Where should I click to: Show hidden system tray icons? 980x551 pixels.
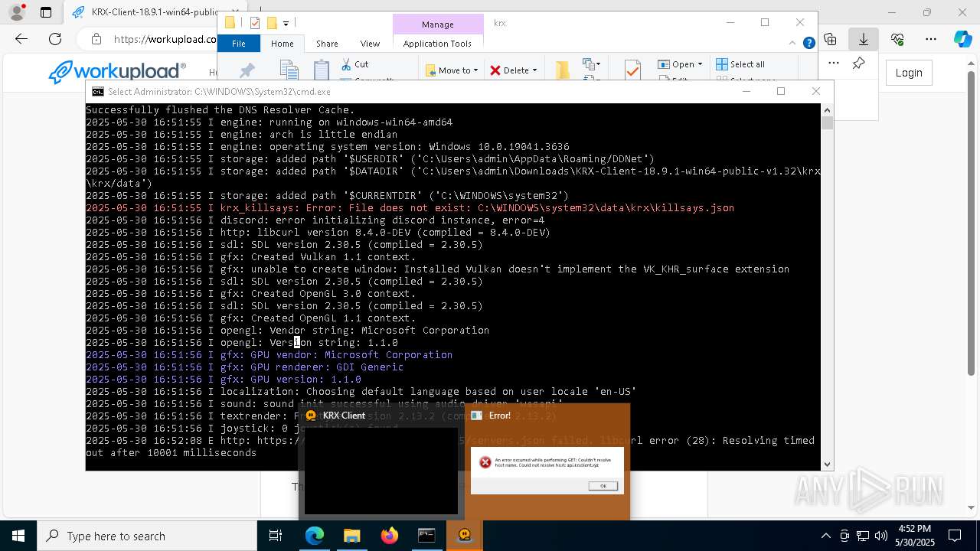pos(825,536)
